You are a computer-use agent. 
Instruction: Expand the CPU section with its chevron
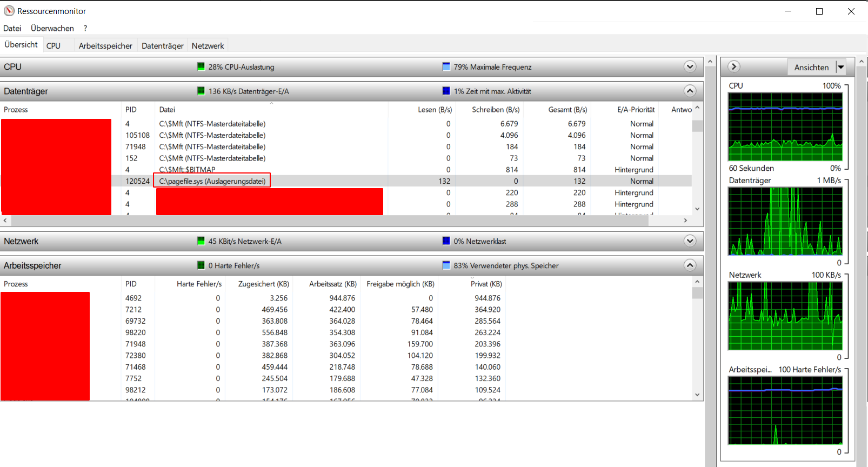tap(690, 66)
